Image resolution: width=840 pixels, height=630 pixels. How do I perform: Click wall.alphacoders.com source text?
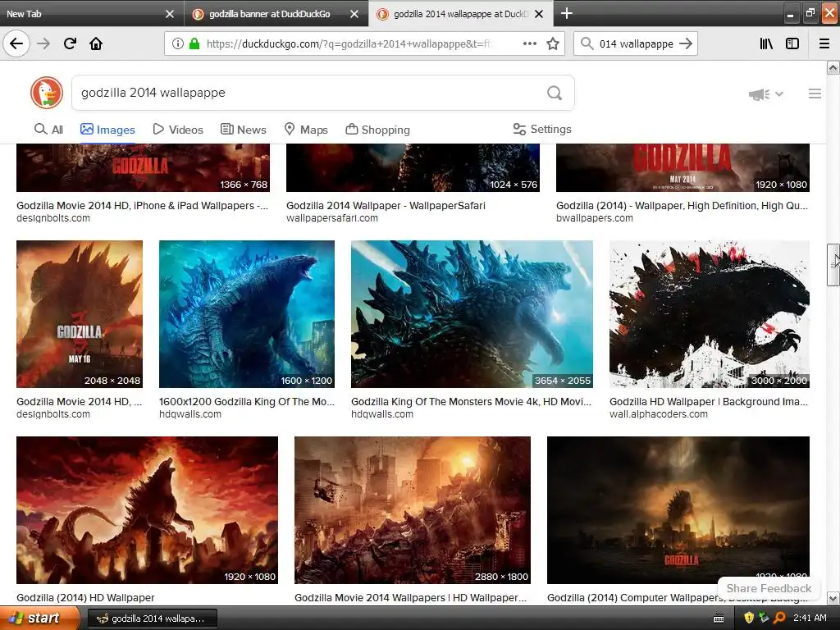659,414
